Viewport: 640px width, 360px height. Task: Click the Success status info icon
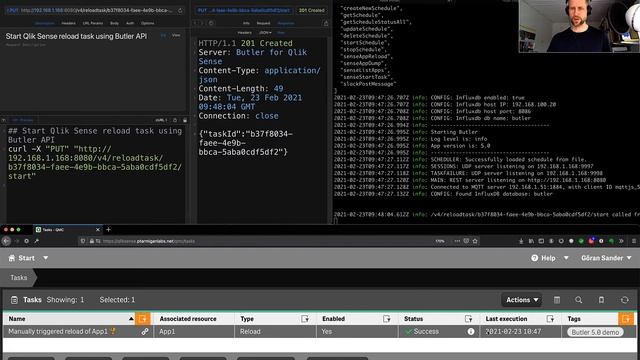click(x=471, y=331)
